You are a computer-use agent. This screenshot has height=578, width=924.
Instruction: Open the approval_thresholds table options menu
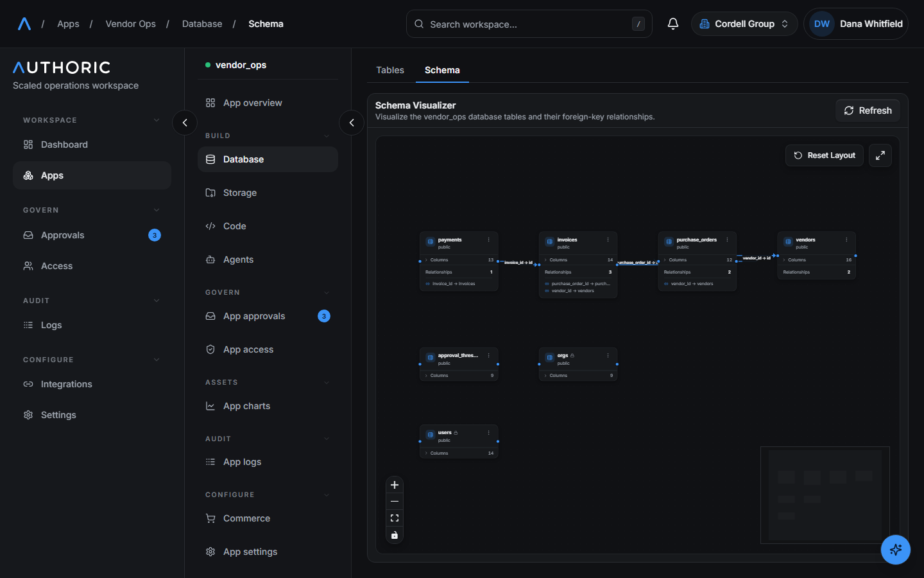(x=488, y=355)
